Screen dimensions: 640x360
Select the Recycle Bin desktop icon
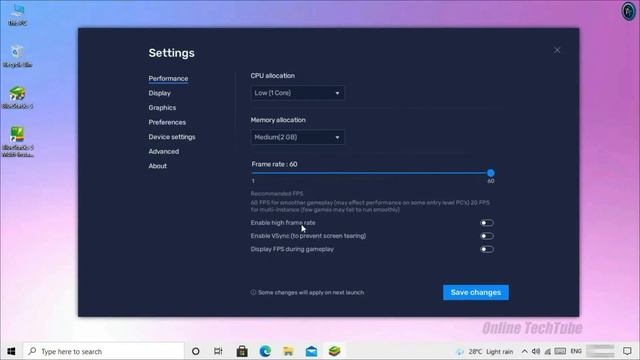(x=17, y=56)
